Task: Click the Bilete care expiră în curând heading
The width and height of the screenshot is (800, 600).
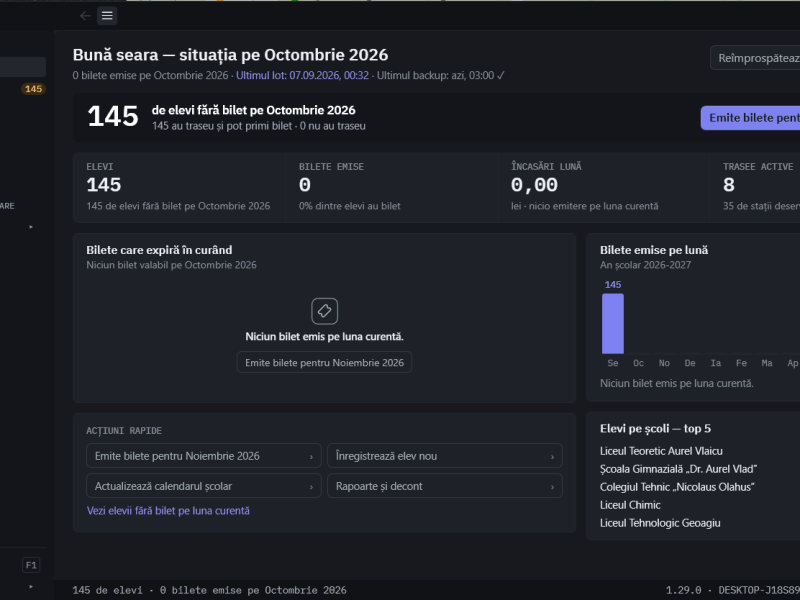Action: 159,250
